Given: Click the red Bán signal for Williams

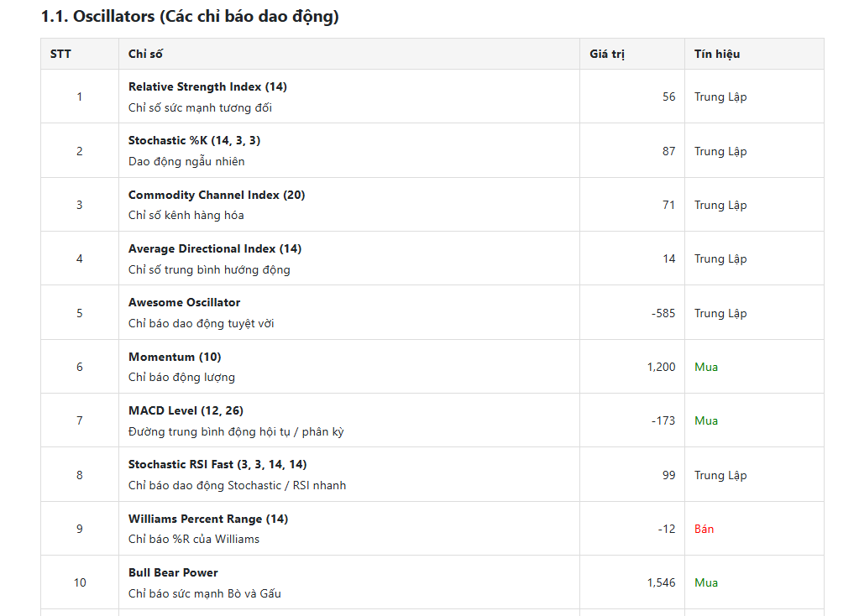Looking at the screenshot, I should coord(704,529).
